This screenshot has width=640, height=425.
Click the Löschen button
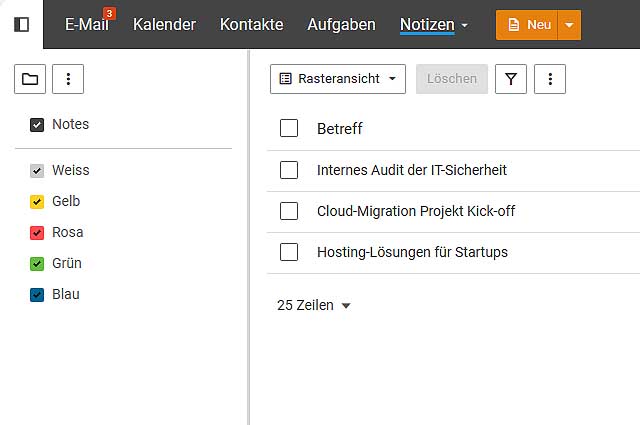tap(452, 79)
